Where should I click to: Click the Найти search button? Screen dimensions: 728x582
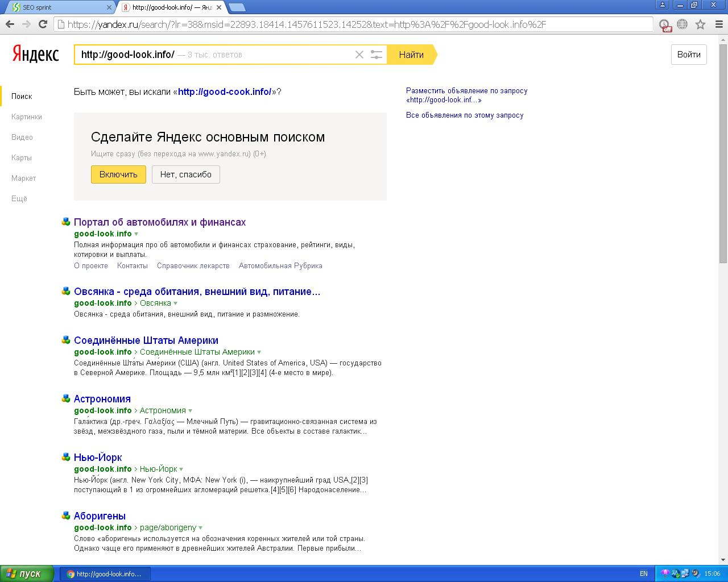click(x=411, y=55)
